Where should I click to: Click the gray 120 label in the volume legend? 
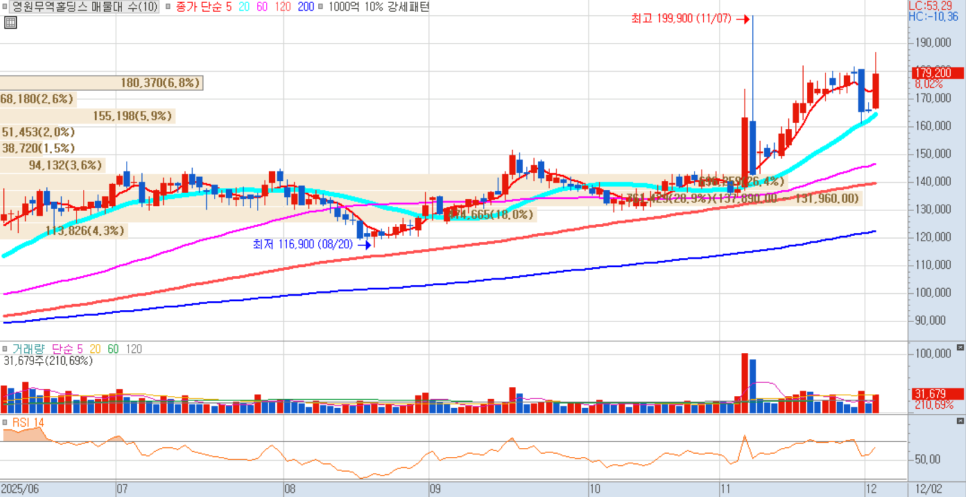(x=134, y=349)
